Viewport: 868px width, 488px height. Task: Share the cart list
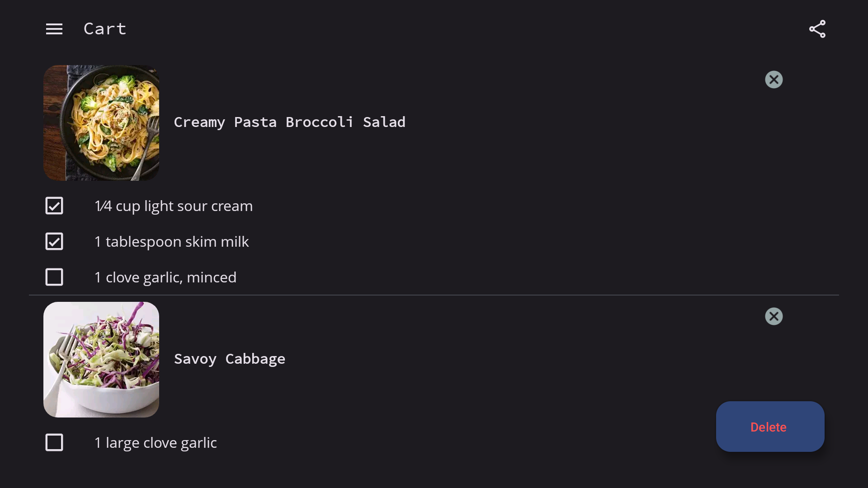[817, 29]
